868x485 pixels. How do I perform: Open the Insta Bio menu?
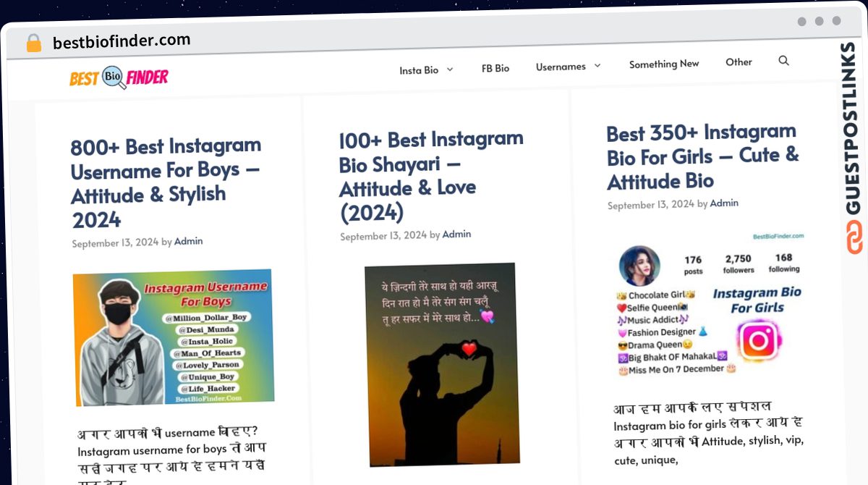click(x=419, y=70)
